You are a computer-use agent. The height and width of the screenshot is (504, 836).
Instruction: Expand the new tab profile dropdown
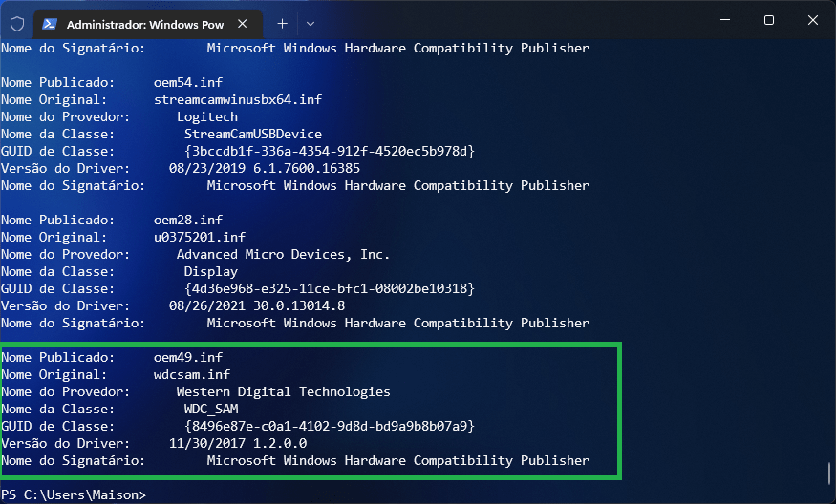pyautogui.click(x=311, y=24)
